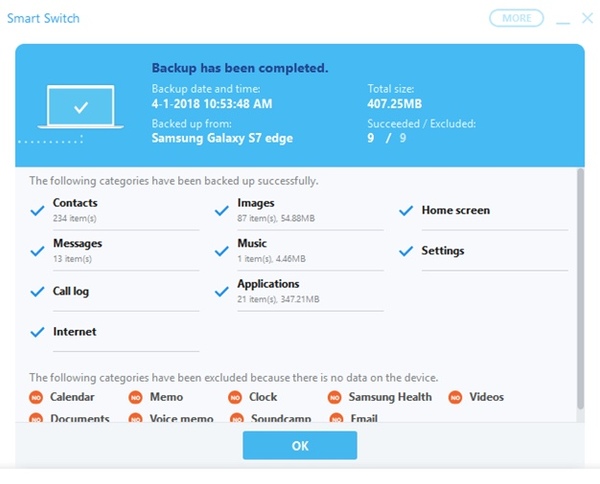This screenshot has width=600, height=484.
Task: Click the Internet checkmark icon
Action: click(x=37, y=332)
